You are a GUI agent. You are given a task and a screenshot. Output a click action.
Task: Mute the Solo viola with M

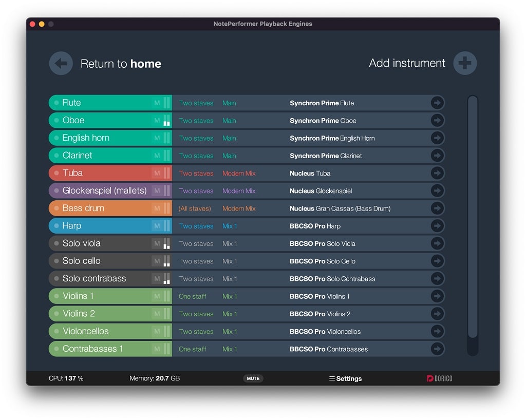157,243
